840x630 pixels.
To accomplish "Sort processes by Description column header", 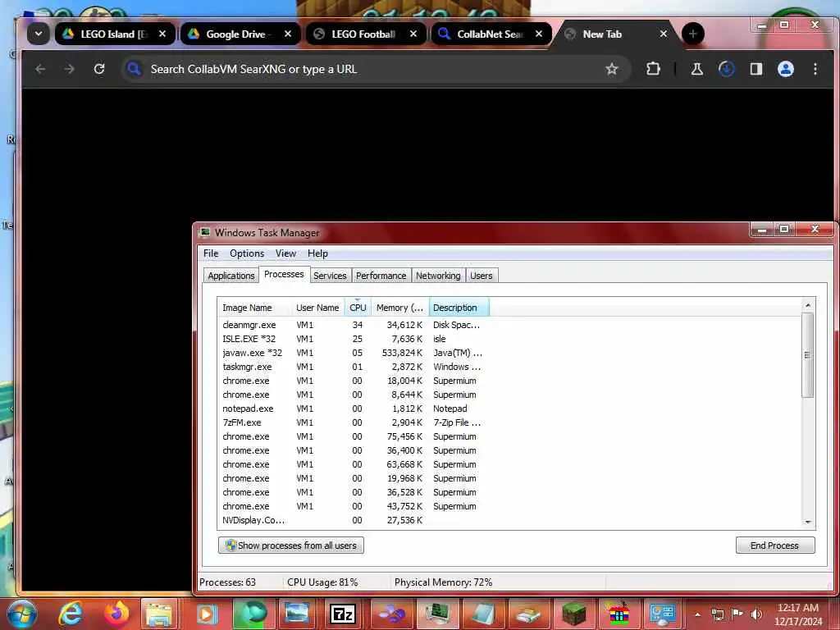I will point(459,308).
